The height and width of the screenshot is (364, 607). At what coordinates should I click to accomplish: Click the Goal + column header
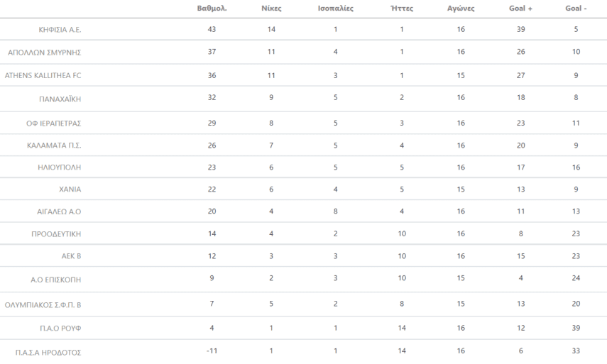(x=521, y=9)
